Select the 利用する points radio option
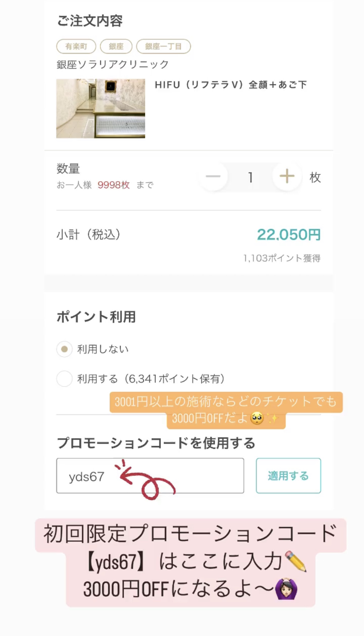Image resolution: width=364 pixels, height=636 pixels. coord(64,379)
